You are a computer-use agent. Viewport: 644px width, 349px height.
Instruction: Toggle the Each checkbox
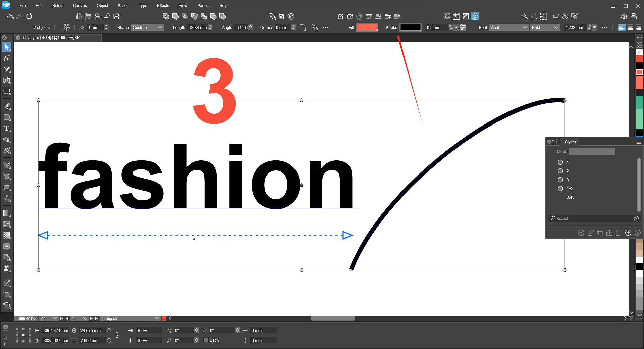click(206, 340)
